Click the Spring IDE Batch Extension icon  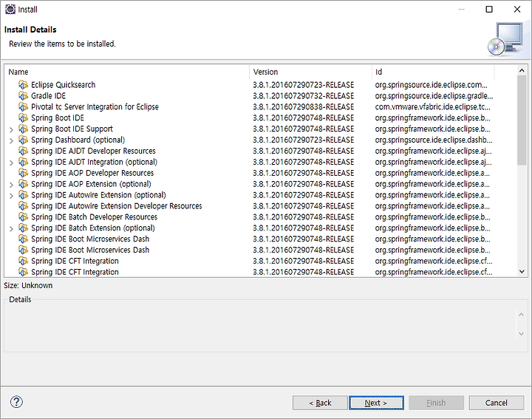coord(23,228)
